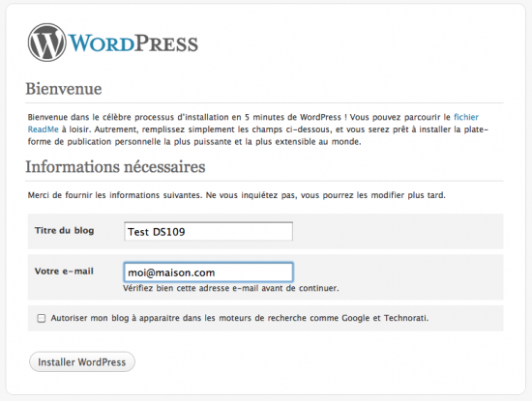Focus the Votre e-mail input field
The height and width of the screenshot is (401, 532).
coord(208,272)
